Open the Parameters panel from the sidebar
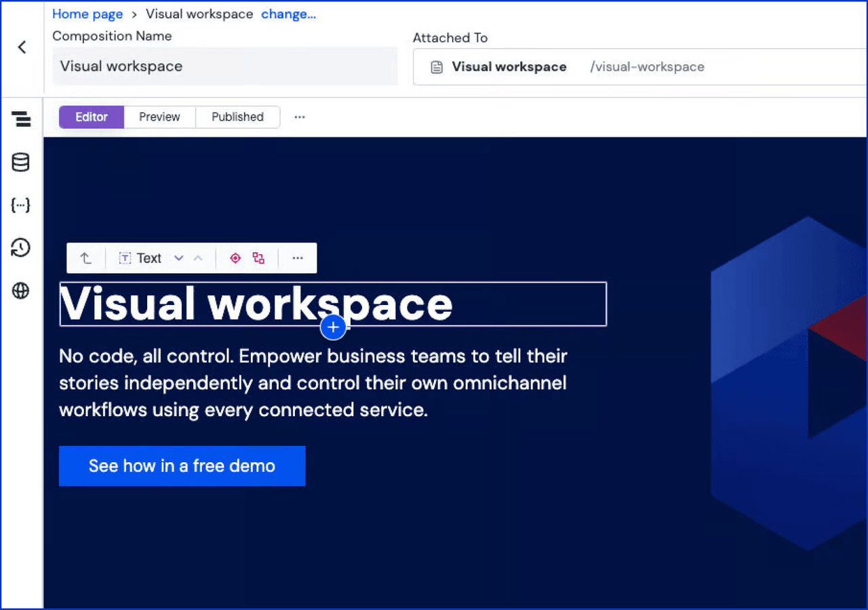Viewport: 868px width, 610px height. click(x=21, y=205)
